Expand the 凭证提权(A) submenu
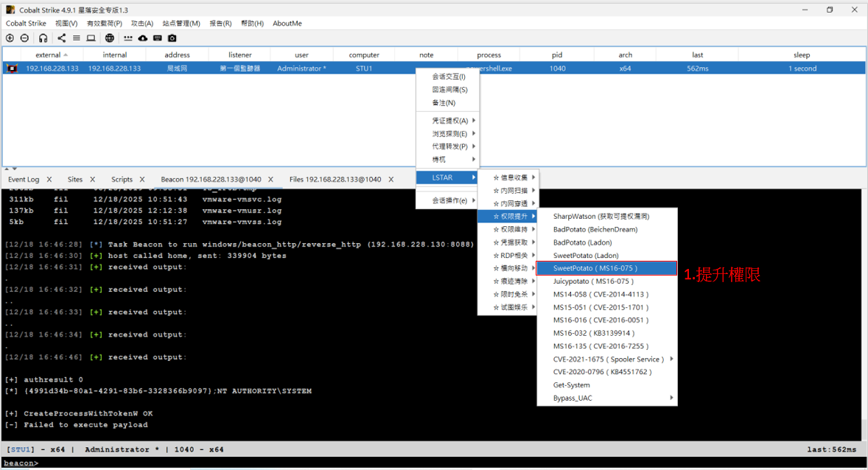Image resolution: width=868 pixels, height=470 pixels. pyautogui.click(x=447, y=121)
